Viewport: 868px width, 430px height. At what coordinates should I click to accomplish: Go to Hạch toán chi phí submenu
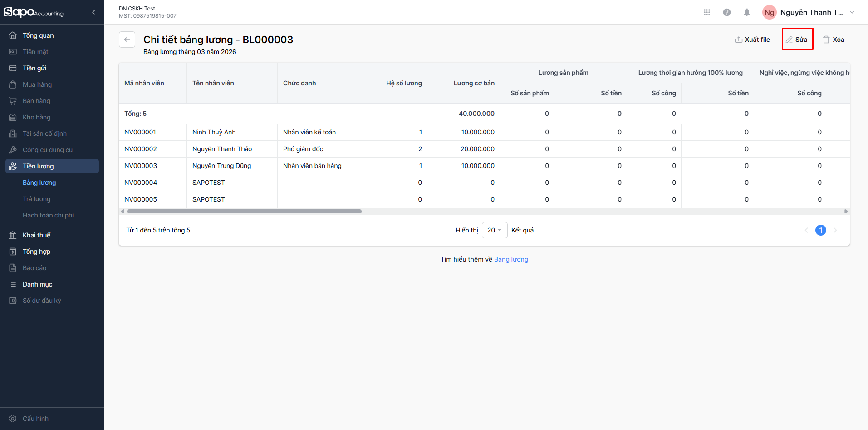(48, 215)
